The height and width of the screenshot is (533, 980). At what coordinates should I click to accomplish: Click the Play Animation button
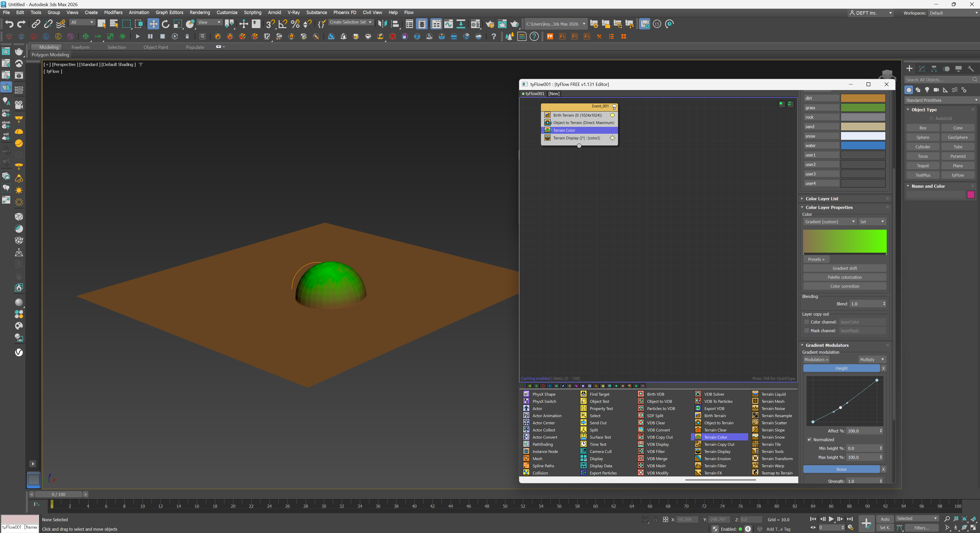pyautogui.click(x=831, y=519)
